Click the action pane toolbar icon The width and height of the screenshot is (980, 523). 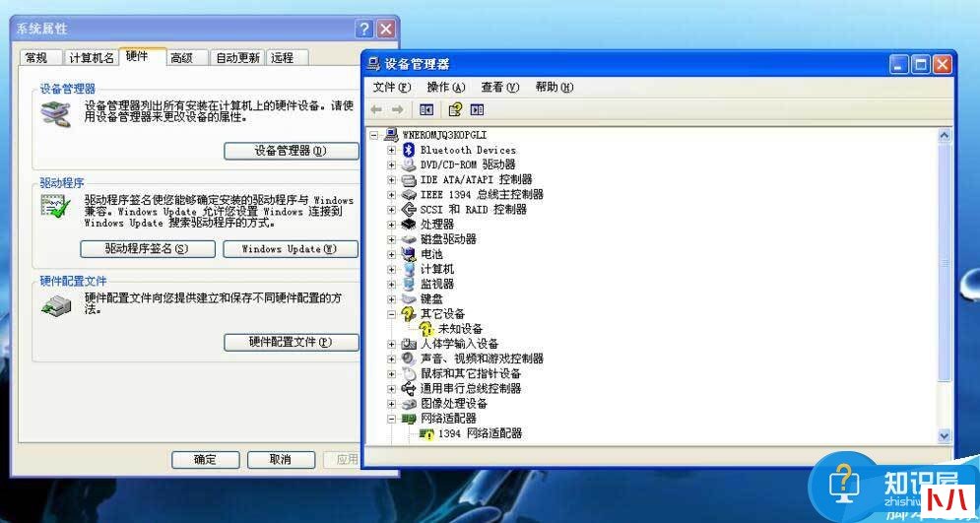click(x=477, y=110)
